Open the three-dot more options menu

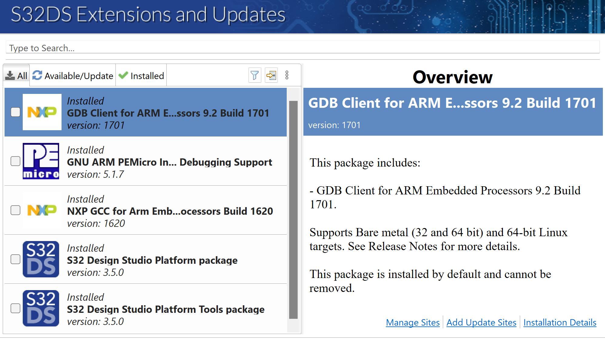tap(287, 75)
